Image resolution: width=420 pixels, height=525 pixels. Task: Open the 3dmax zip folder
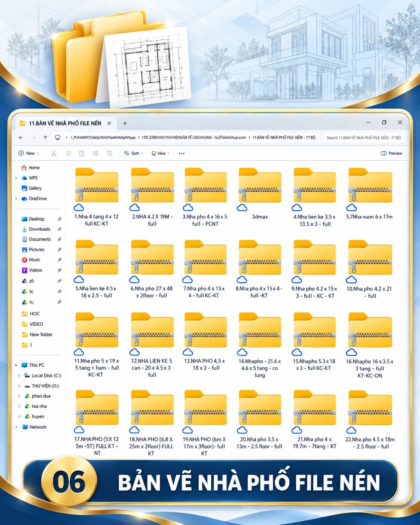[260, 194]
